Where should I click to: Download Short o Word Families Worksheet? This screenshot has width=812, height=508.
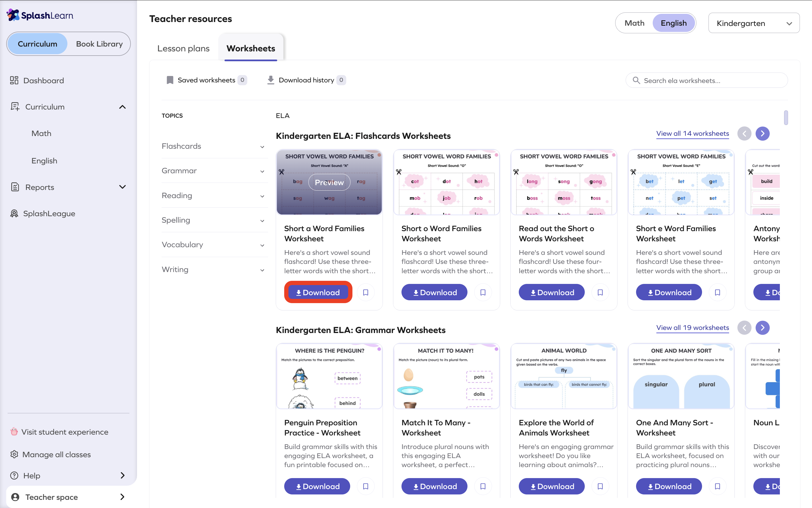click(x=434, y=292)
